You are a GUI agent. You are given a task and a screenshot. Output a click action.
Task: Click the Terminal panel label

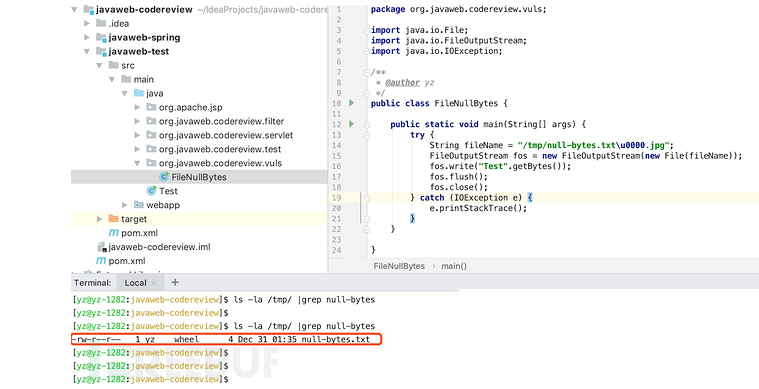[92, 283]
